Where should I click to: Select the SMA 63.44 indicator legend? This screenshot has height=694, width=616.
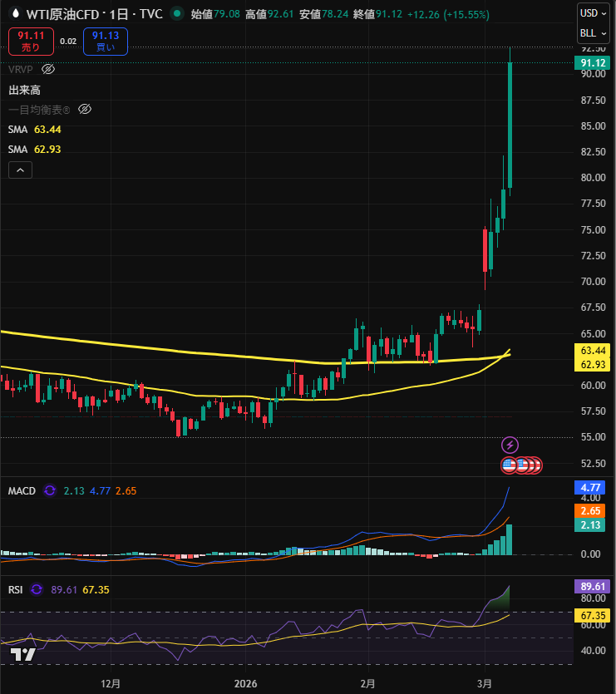click(35, 129)
